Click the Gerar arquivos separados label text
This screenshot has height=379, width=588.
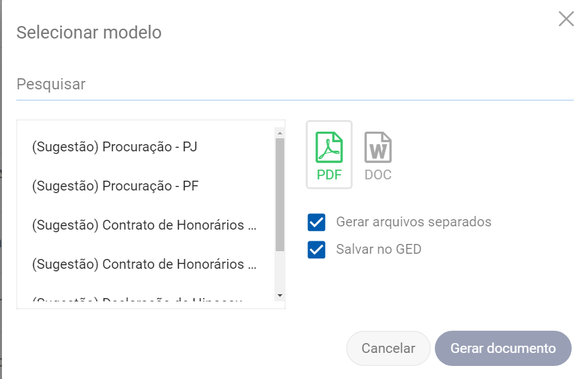click(413, 222)
